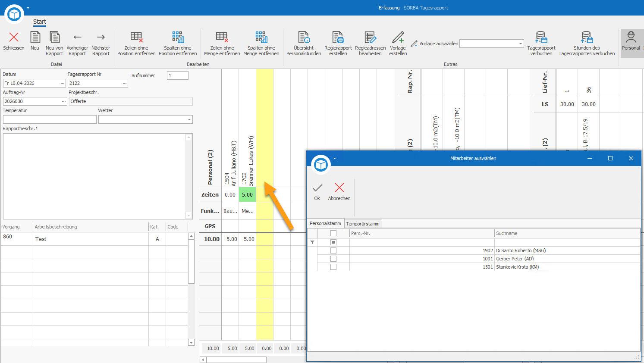This screenshot has width=644, height=363.
Task: Select the Start ribbon tab
Action: click(x=40, y=22)
